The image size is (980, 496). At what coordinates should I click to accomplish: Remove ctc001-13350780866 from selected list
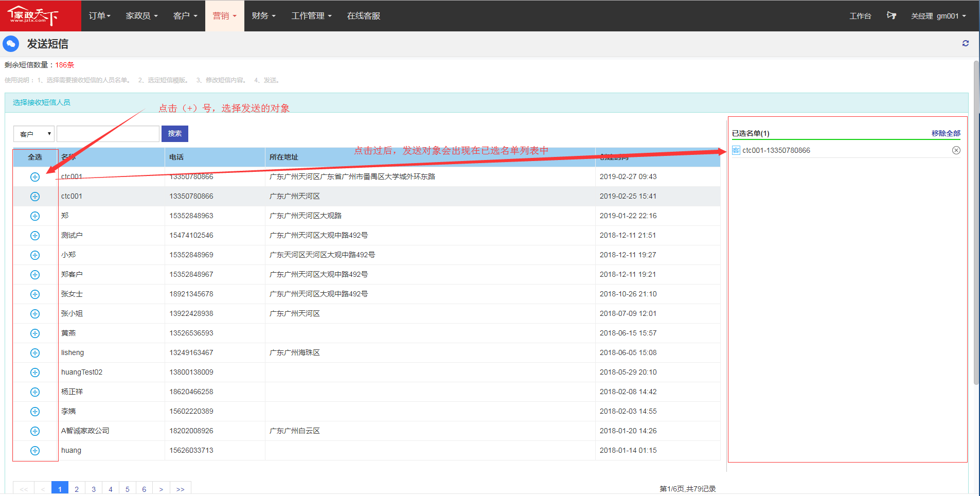(956, 150)
